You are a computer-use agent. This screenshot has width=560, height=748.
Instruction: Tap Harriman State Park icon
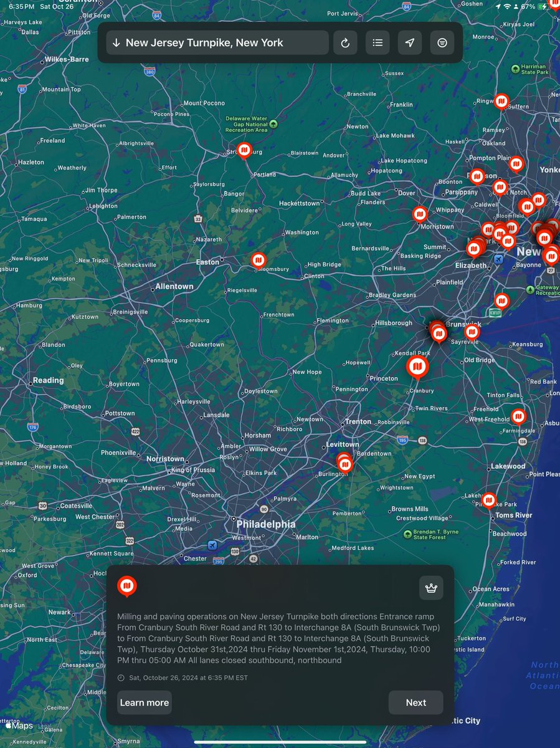pos(515,69)
